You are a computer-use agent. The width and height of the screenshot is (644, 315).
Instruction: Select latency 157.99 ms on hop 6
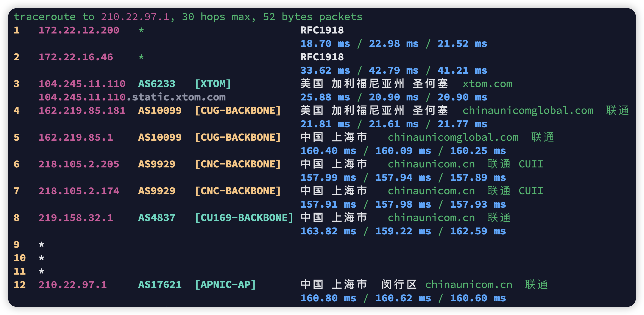(328, 178)
